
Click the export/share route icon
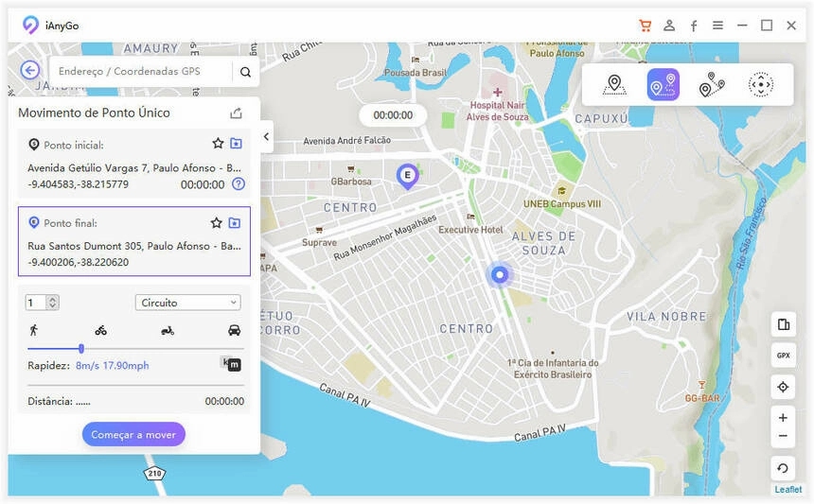(x=237, y=113)
